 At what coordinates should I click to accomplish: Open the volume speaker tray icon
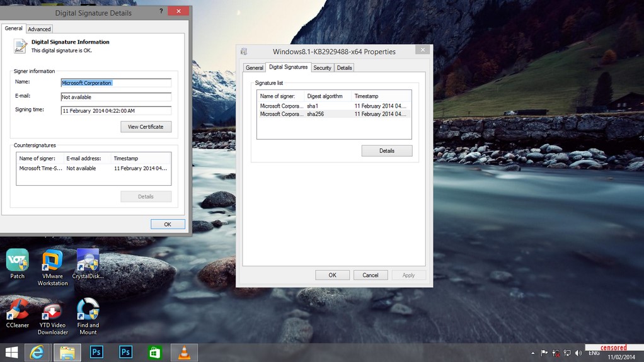click(x=578, y=353)
